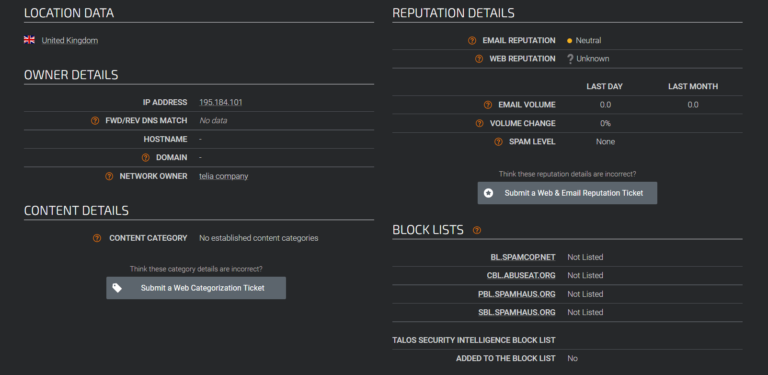Select the 'Neutral' email reputation value
Image resolution: width=768 pixels, height=375 pixels.
click(x=588, y=41)
